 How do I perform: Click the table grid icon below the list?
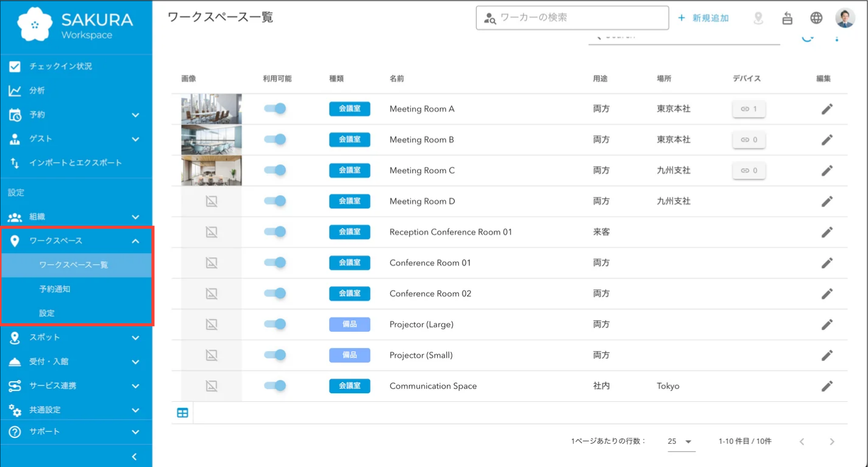point(182,413)
